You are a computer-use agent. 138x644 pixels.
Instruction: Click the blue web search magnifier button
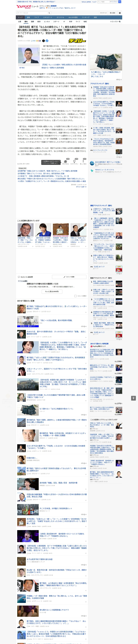coord(120,2)
